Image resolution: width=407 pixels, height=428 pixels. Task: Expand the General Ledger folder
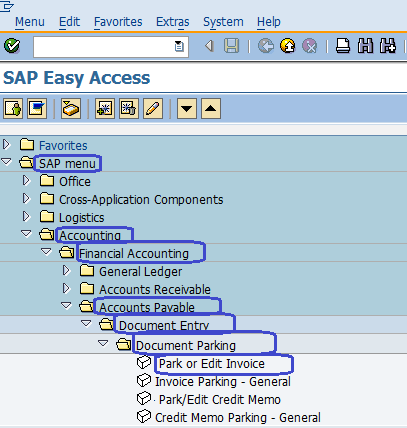pyautogui.click(x=66, y=270)
